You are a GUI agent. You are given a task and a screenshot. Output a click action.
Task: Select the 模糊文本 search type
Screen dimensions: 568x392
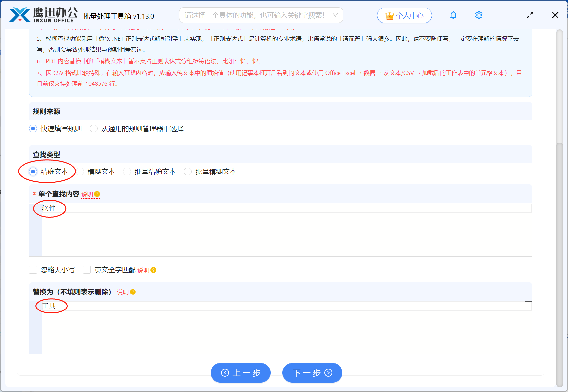(80, 172)
